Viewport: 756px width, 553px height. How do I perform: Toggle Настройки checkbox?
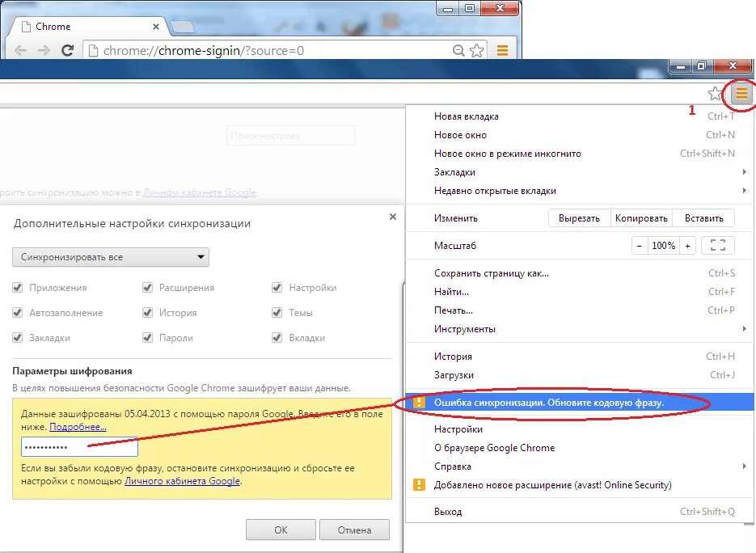point(277,287)
